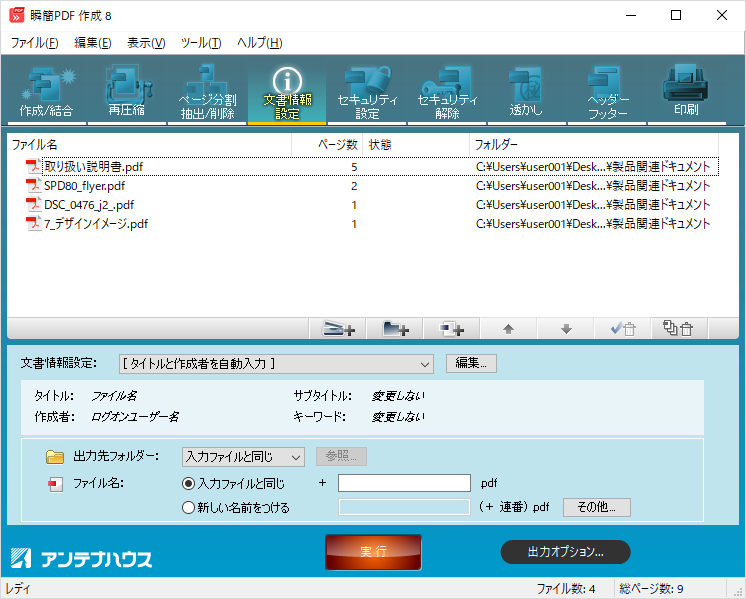Open the セキュリティ設定 tool
Viewport: 746px width, 599px height.
pyautogui.click(x=367, y=91)
